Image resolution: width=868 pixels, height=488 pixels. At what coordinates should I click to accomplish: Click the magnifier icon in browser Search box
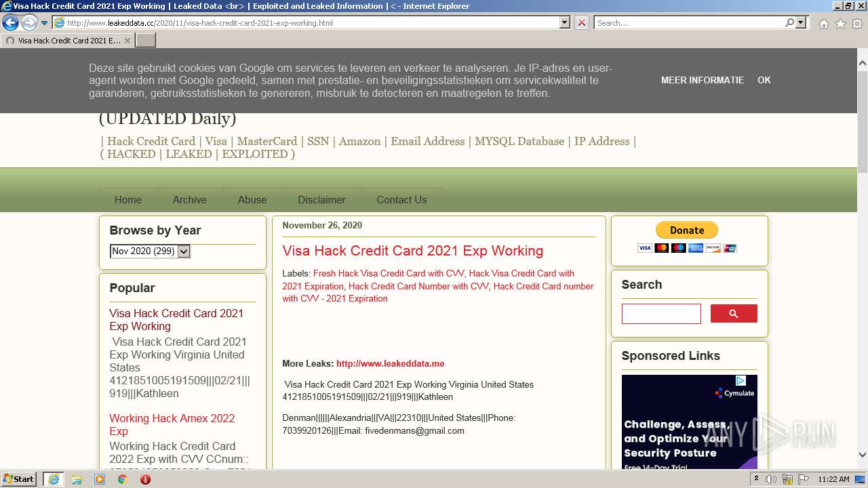[789, 22]
